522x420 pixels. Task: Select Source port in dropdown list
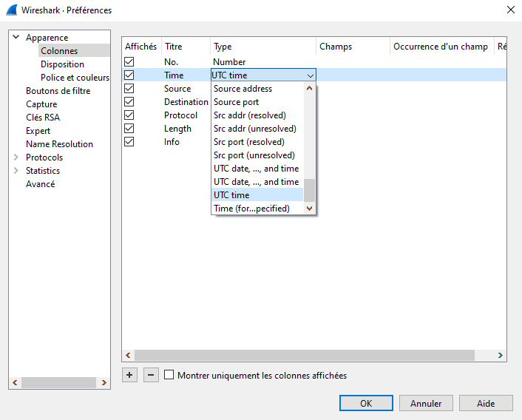(x=257, y=102)
